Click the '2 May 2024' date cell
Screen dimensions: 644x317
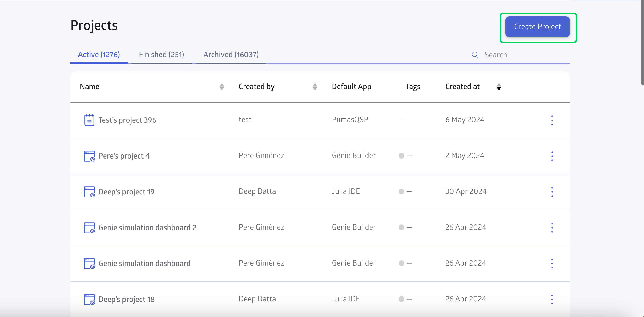465,155
